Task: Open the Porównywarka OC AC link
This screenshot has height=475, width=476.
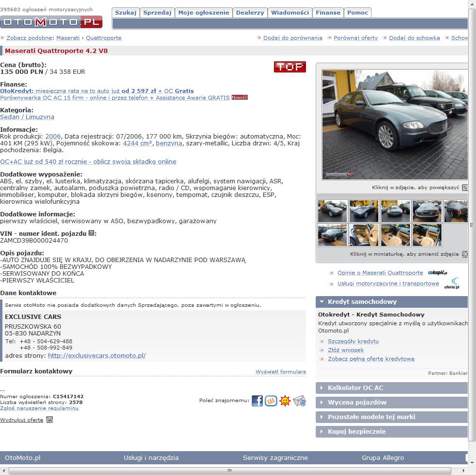Action: coord(115,98)
